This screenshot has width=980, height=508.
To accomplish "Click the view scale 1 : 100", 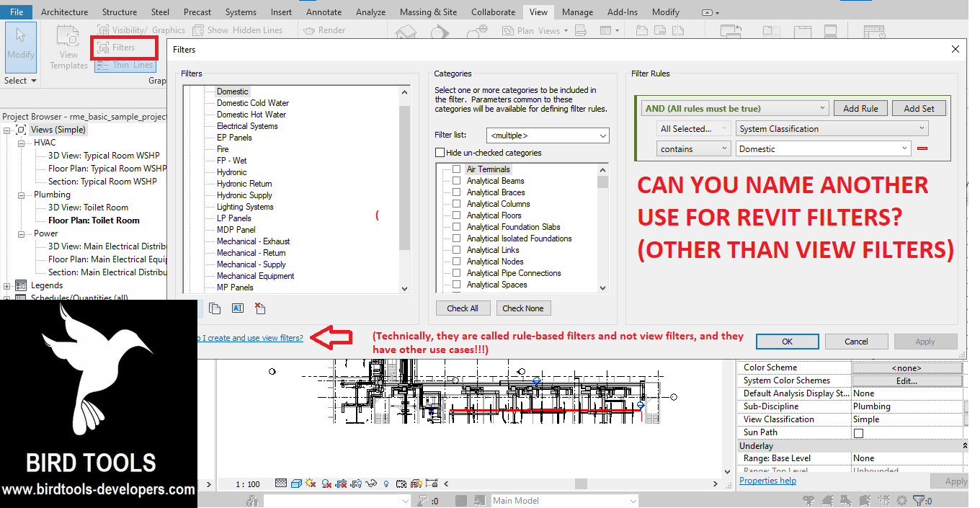I will click(248, 484).
